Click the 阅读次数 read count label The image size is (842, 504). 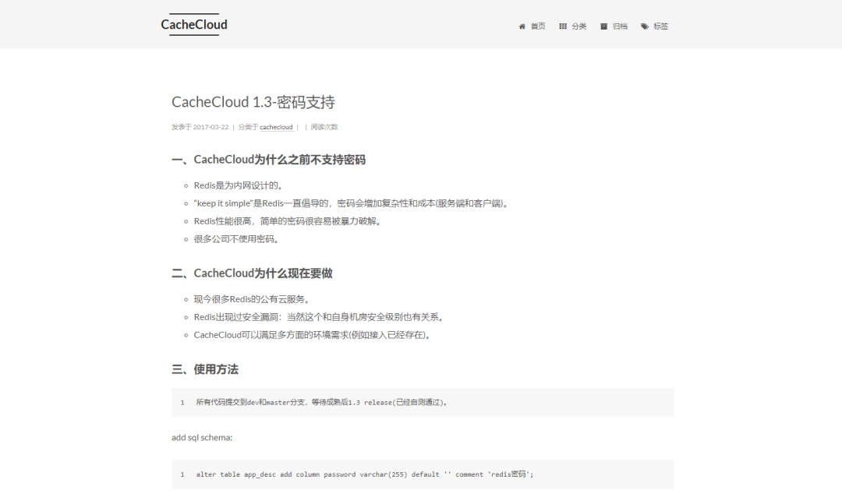pyautogui.click(x=324, y=127)
